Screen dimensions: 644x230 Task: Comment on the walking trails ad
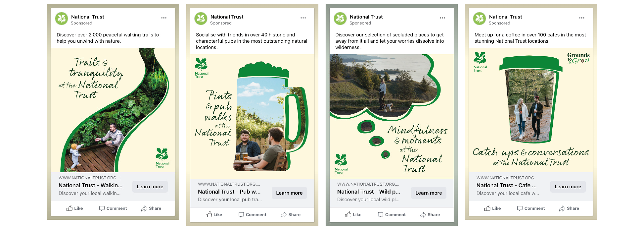point(113,208)
